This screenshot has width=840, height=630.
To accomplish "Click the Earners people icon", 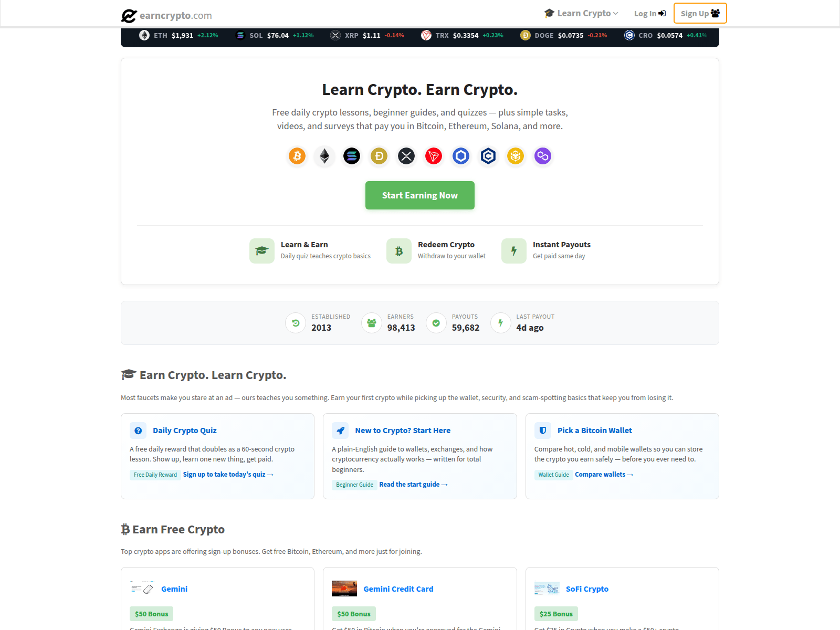I will tap(372, 323).
